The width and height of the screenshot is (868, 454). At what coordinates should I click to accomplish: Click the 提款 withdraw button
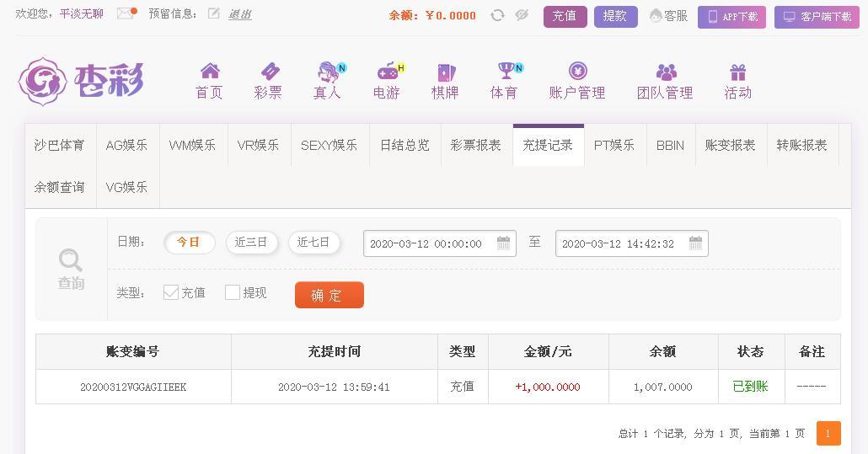point(615,16)
